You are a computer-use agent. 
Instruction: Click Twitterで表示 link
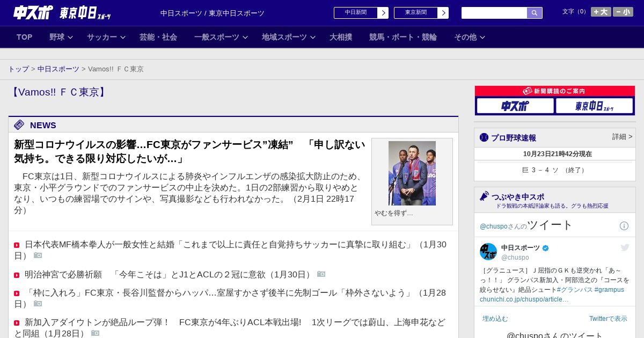coord(608,319)
